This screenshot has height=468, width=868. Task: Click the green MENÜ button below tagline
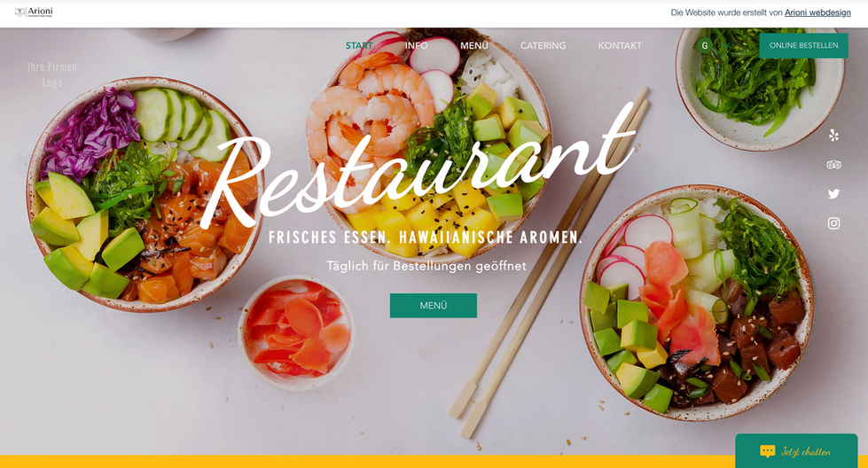pos(434,306)
